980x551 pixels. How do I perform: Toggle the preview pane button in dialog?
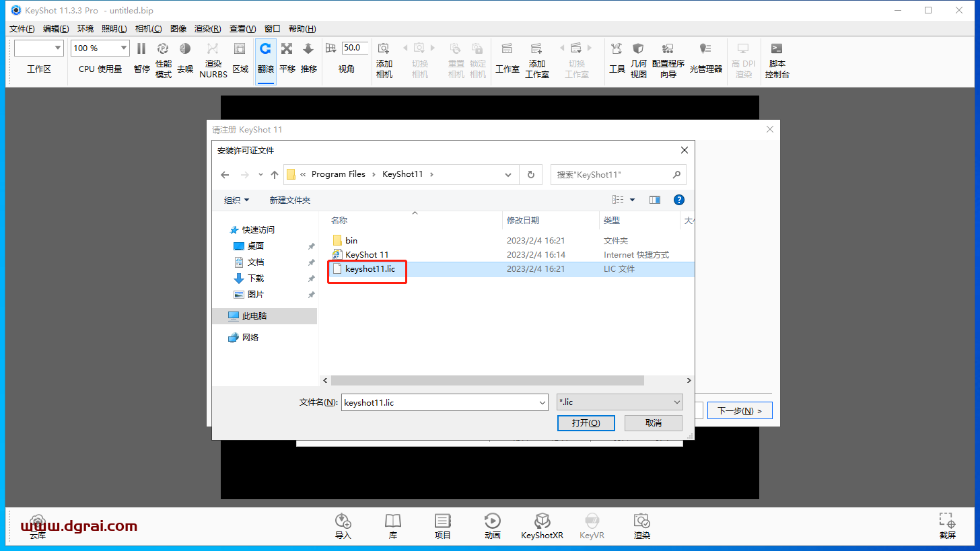655,200
